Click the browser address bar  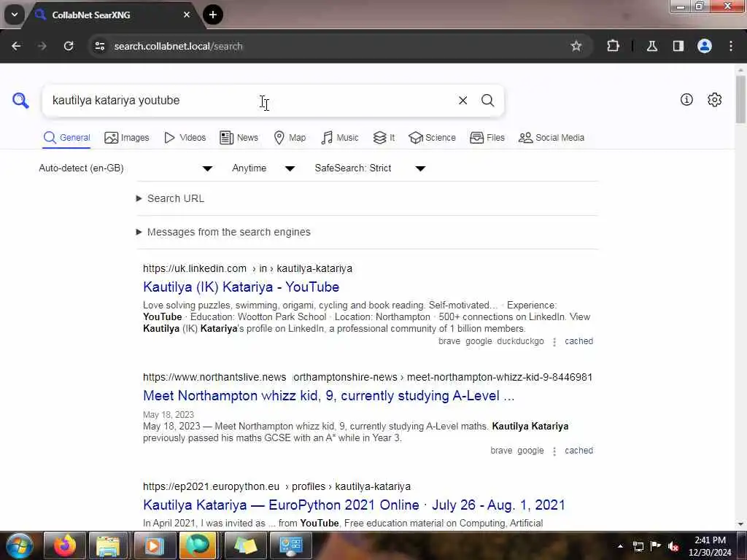(x=333, y=46)
